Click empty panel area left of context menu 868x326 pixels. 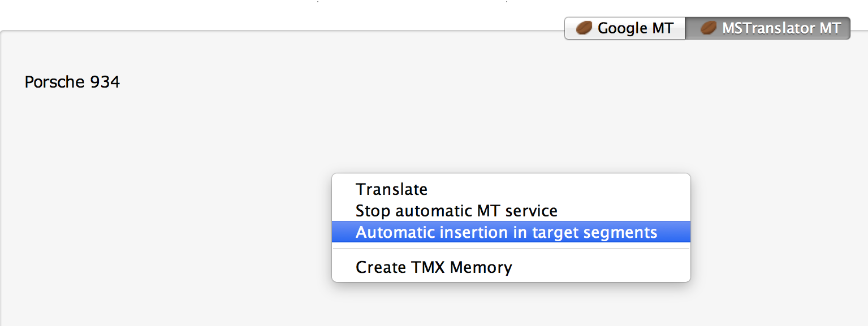click(x=170, y=226)
